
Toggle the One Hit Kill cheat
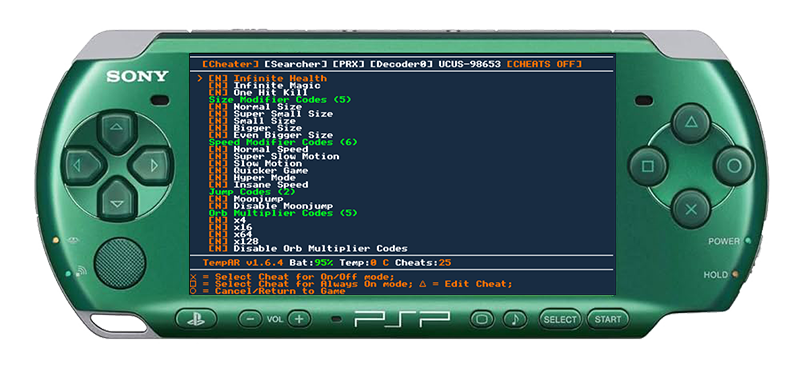click(259, 93)
